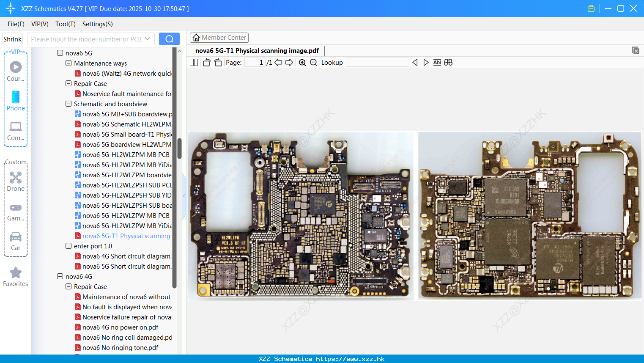The height and width of the screenshot is (363, 644).
Task: Open the Car category
Action: click(x=16, y=241)
